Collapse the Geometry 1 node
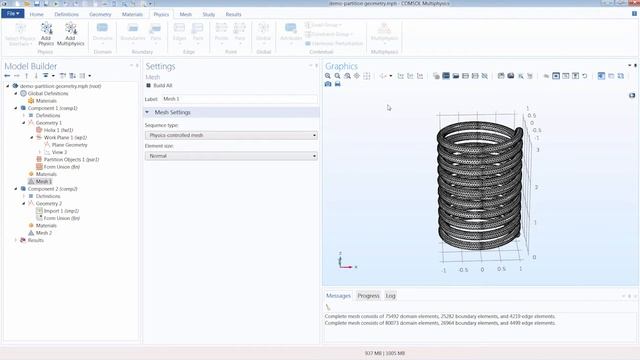Viewport: 640px width, 360px height. click(x=24, y=123)
